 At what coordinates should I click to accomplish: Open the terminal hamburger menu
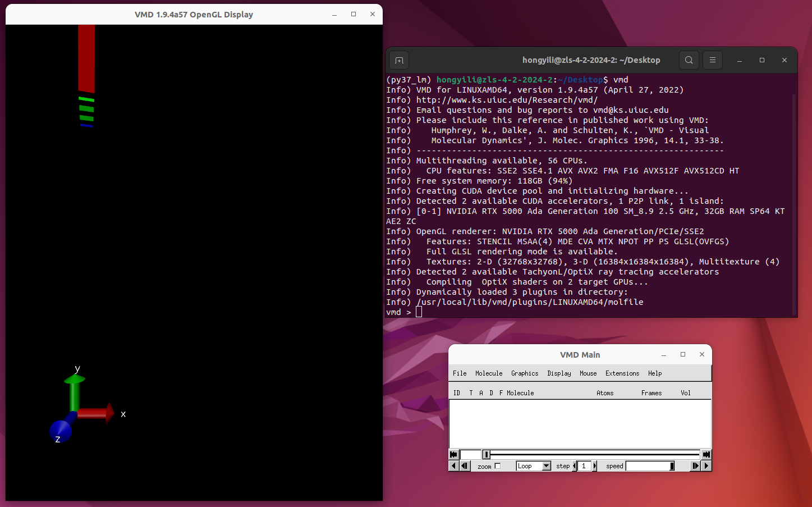(713, 60)
